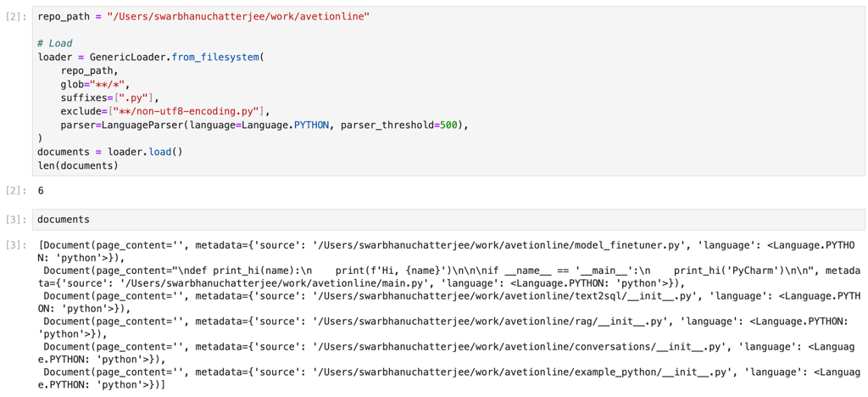Click the exclude non-utf8-encoding.py argument line
The image size is (868, 397).
(x=164, y=111)
